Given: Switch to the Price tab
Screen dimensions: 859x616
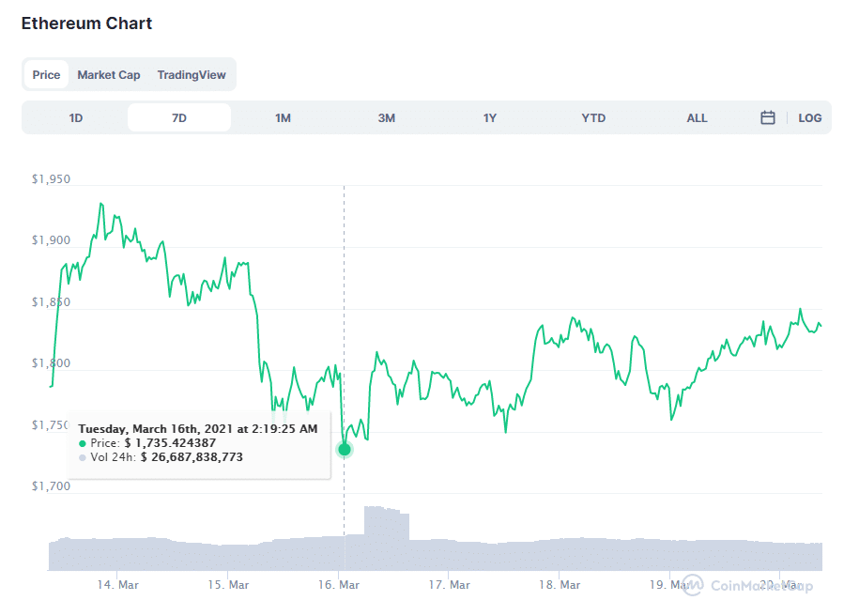Looking at the screenshot, I should pos(46,74).
